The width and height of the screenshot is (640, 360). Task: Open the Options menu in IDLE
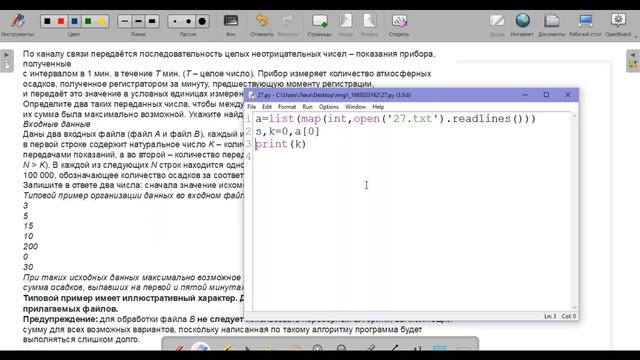point(329,107)
